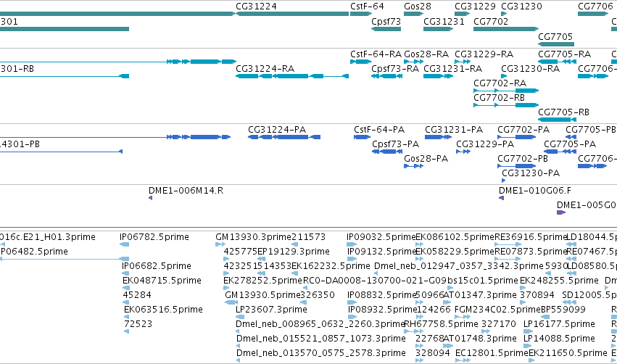Select the IP08932.5prime EST label
Screen dimensions: 617x364
click(x=383, y=310)
